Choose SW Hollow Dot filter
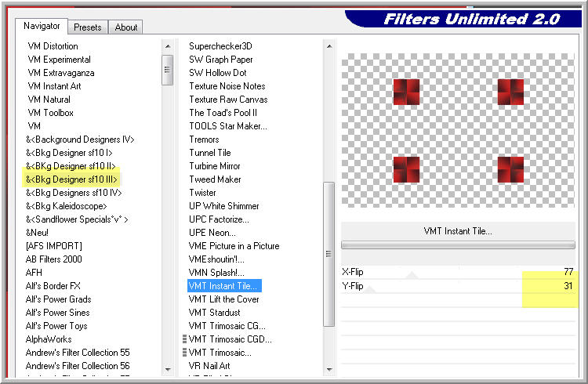 coord(217,73)
